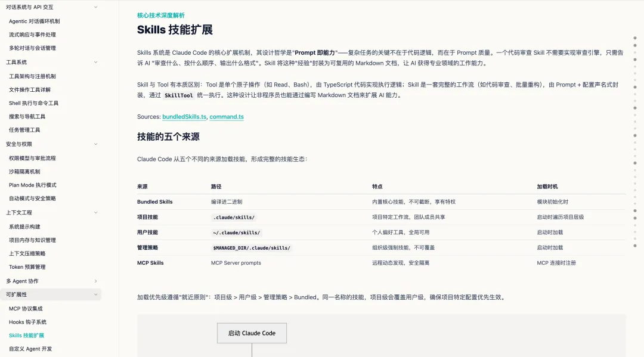
Task: Collapse the 对话系统与 API 交互 section chevron
Action: [95, 7]
